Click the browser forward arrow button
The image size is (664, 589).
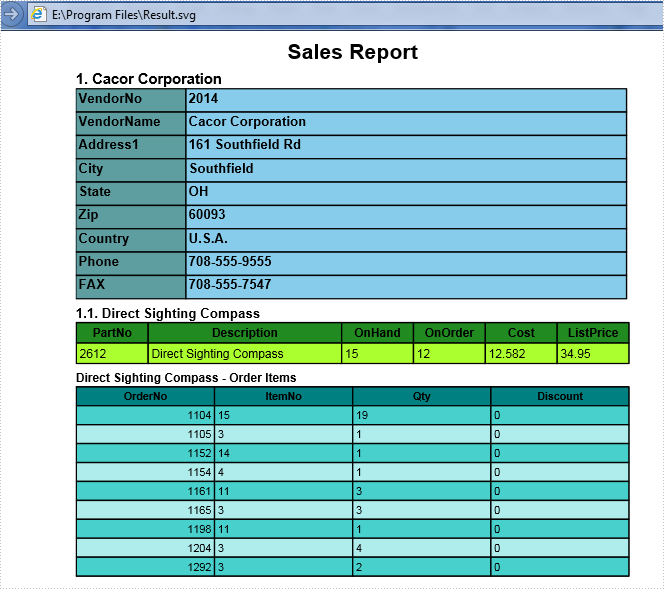pos(11,14)
